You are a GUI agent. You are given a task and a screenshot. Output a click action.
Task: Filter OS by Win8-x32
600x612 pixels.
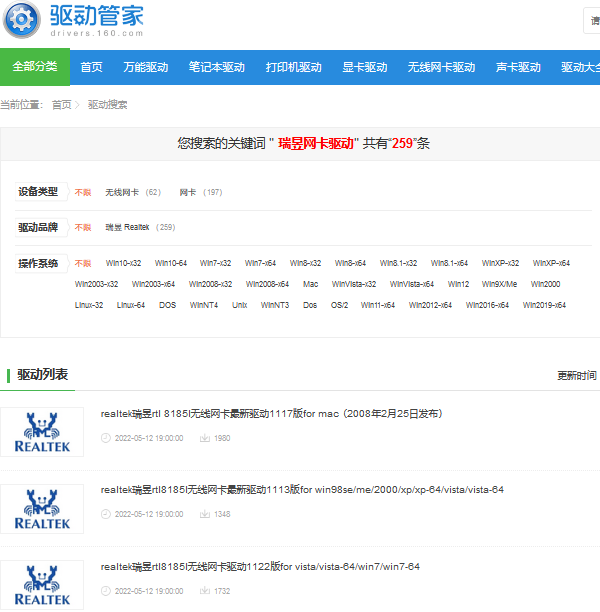click(x=305, y=263)
